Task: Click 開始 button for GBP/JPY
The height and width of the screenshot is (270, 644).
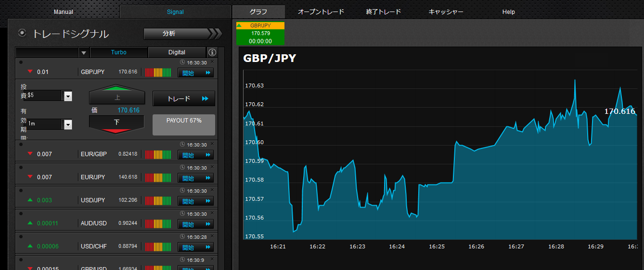Action: coord(196,73)
